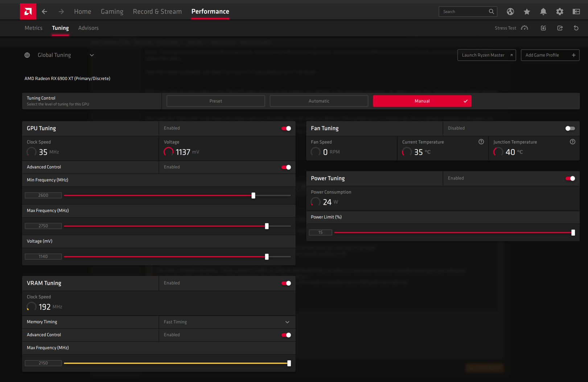Click the GPU Max Frequency slider handle
The image size is (588, 382).
pos(267,226)
